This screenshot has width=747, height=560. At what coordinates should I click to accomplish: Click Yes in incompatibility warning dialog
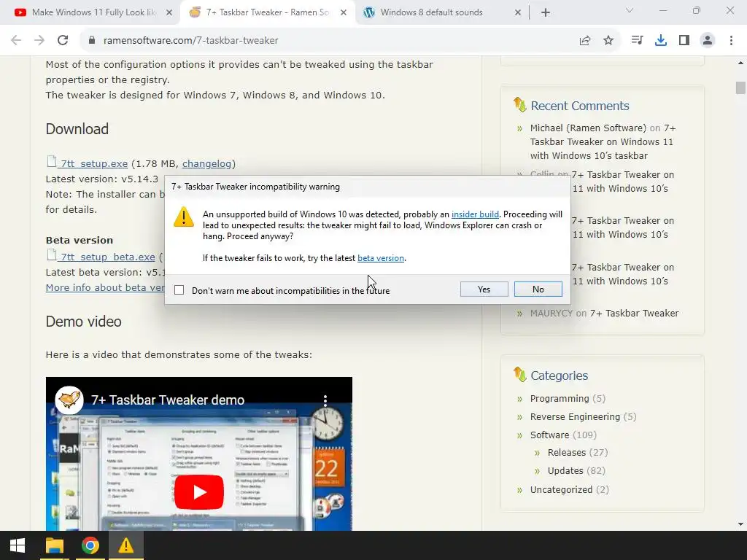coord(484,289)
